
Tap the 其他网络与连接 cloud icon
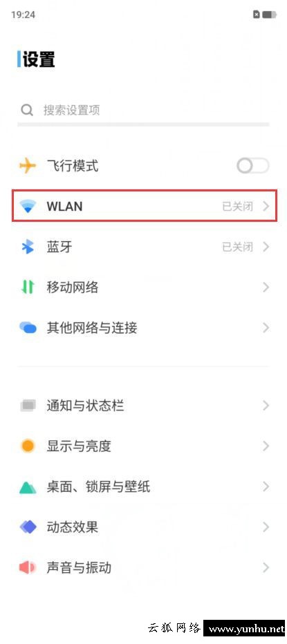(28, 328)
